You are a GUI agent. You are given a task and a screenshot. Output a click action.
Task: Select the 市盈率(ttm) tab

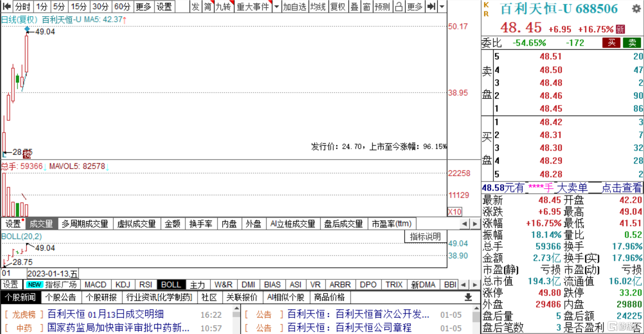pos(391,224)
